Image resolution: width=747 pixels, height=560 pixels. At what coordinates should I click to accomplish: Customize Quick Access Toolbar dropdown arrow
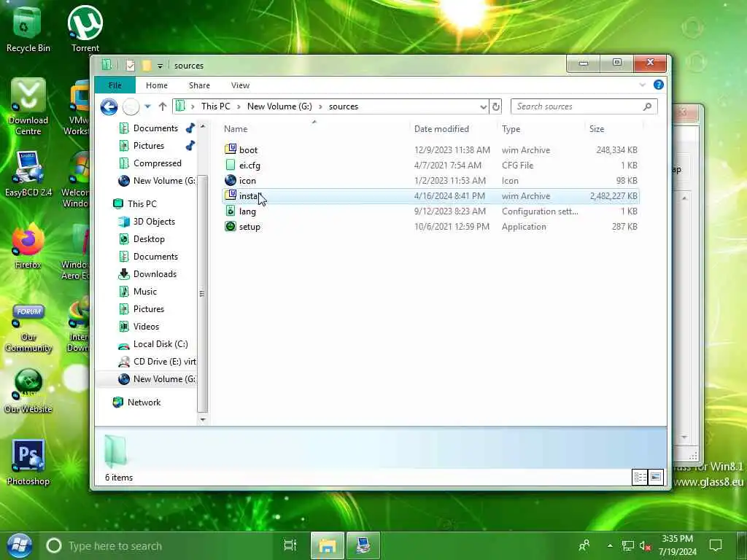point(160,66)
